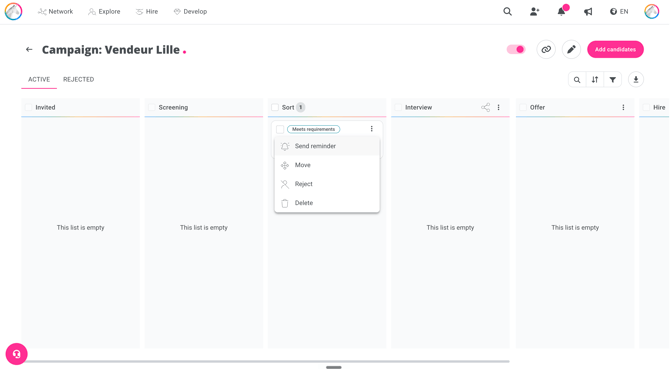Open the search magnifier in top navigation

[x=507, y=12]
